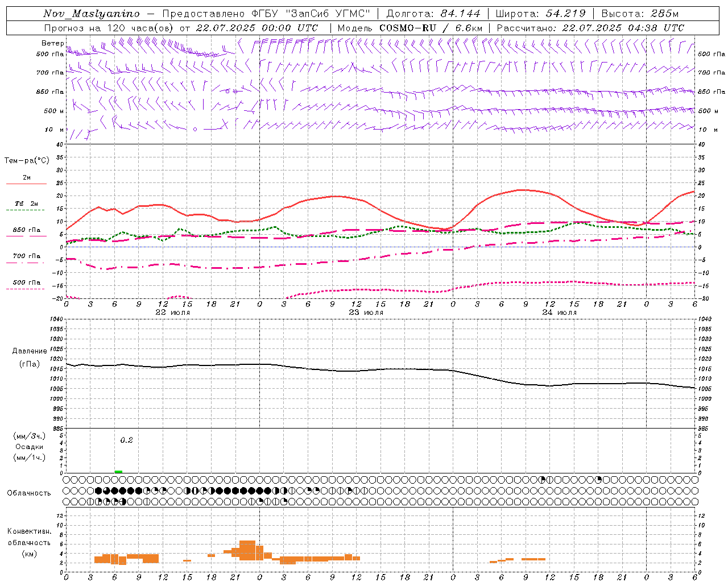Click the Td 2м dew point legend entry
Image resolution: width=728 pixels, height=582 pixels.
pos(27,203)
